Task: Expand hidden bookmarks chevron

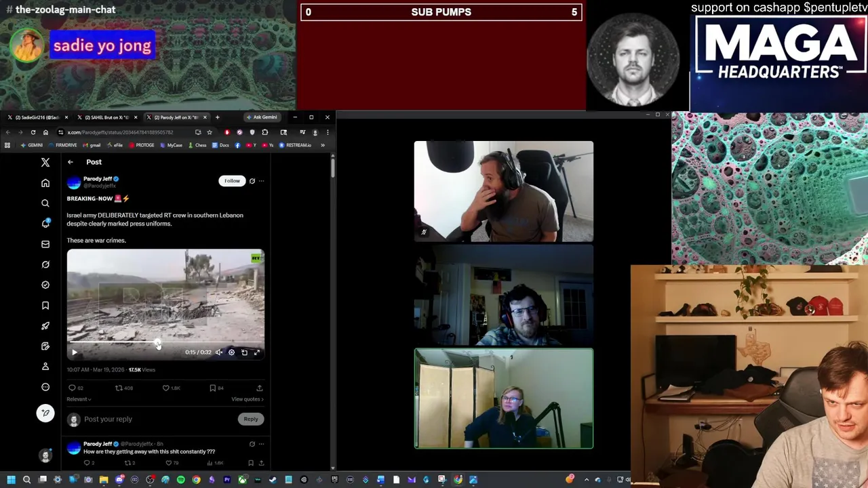Action: click(x=323, y=145)
